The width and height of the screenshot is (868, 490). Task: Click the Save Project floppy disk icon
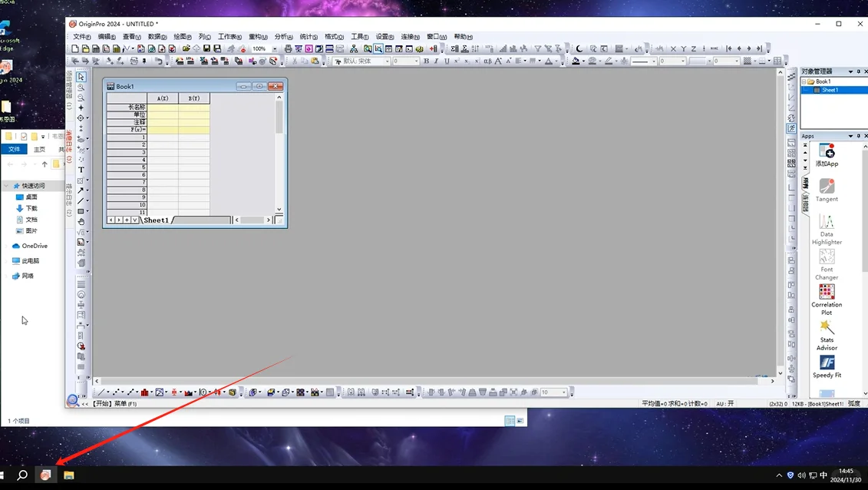click(206, 48)
